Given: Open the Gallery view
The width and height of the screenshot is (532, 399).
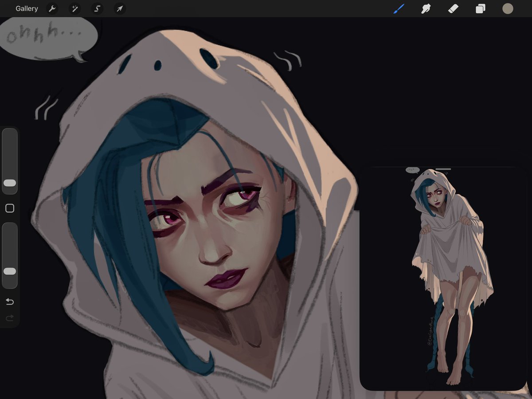Looking at the screenshot, I should [27, 8].
